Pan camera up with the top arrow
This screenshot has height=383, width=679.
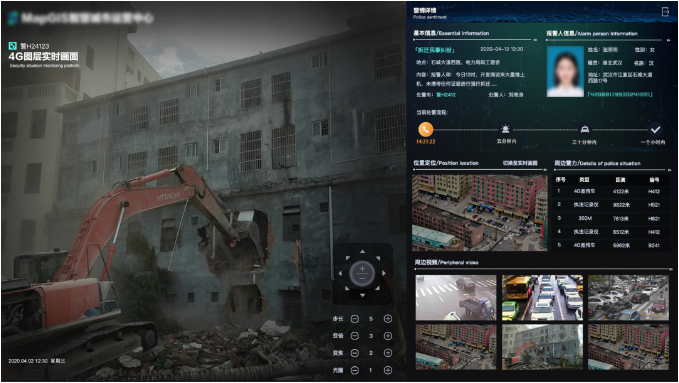(x=362, y=252)
